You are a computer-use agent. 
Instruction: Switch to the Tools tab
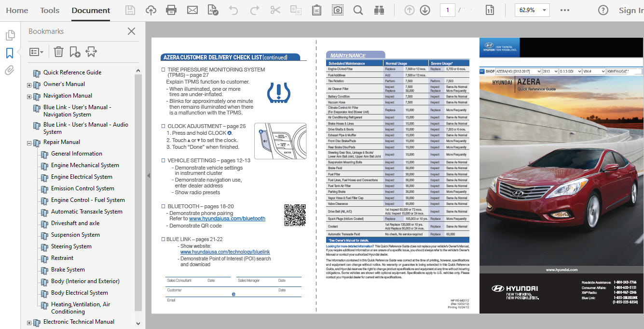coord(49,10)
